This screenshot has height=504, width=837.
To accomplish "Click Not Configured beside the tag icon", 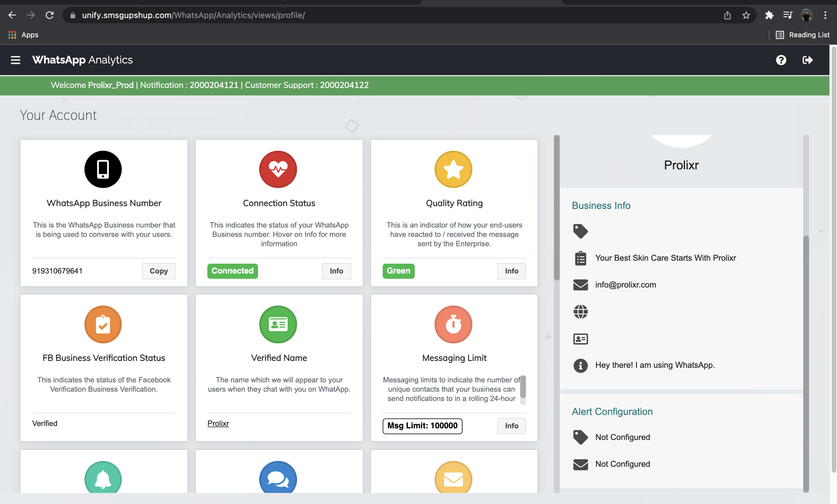I will coord(623,437).
